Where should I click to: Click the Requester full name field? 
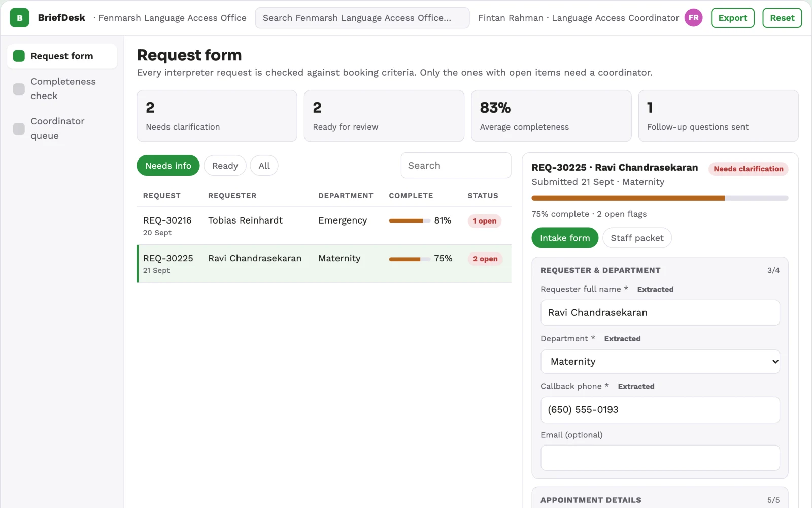pyautogui.click(x=660, y=312)
